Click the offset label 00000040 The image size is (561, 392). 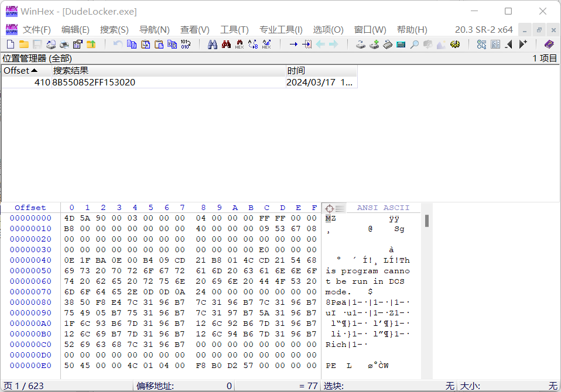(x=30, y=260)
